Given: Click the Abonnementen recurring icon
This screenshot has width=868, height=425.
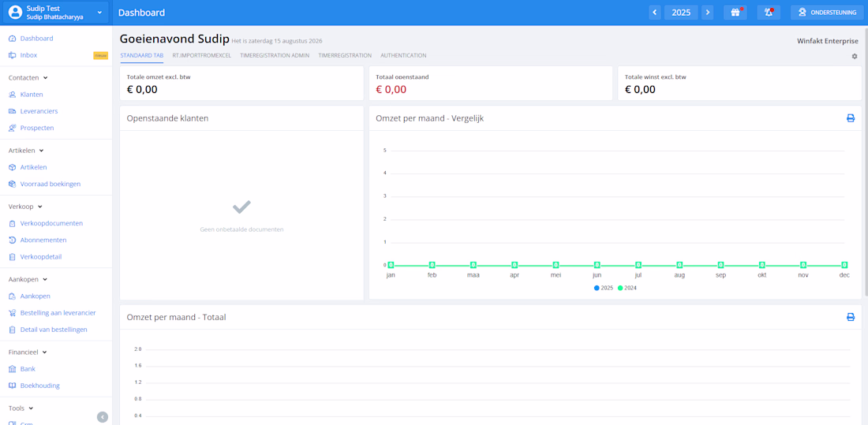Looking at the screenshot, I should [12, 240].
